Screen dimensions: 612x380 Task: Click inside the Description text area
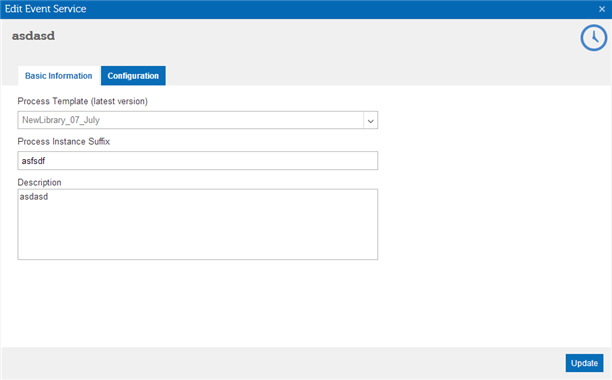[x=197, y=224]
